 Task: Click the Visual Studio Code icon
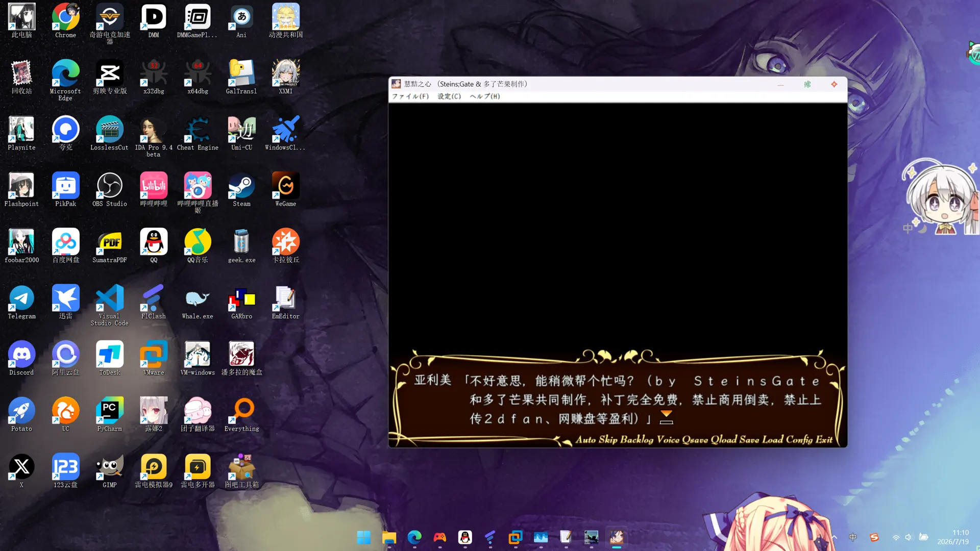pyautogui.click(x=110, y=306)
